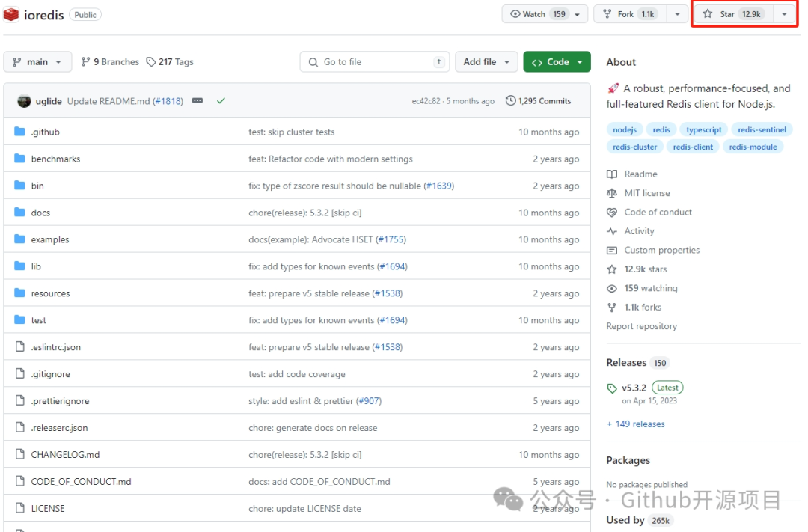Screen dimensions: 808x532
Task: Open the Star lists dropdown arrow
Action: (x=784, y=14)
